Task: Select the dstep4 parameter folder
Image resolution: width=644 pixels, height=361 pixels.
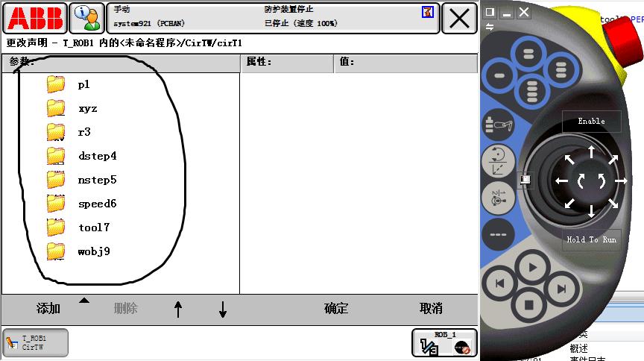Action: (98, 156)
